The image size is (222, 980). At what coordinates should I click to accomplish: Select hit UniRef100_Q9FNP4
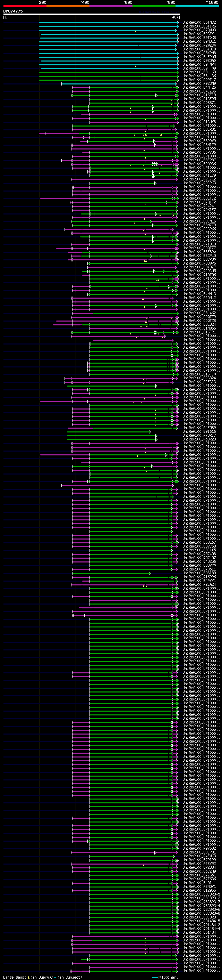click(199, 65)
